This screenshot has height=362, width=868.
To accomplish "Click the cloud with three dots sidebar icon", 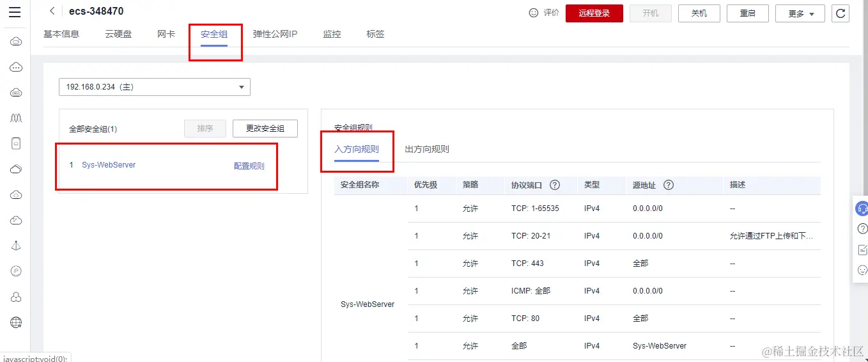I will (x=17, y=67).
